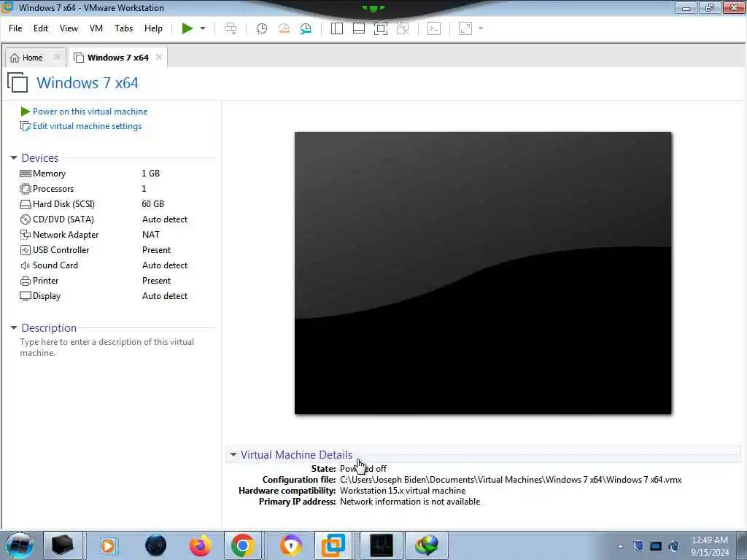Screen dimensions: 747x560
Task: Click the 60 GB hard disk value
Action: click(153, 204)
